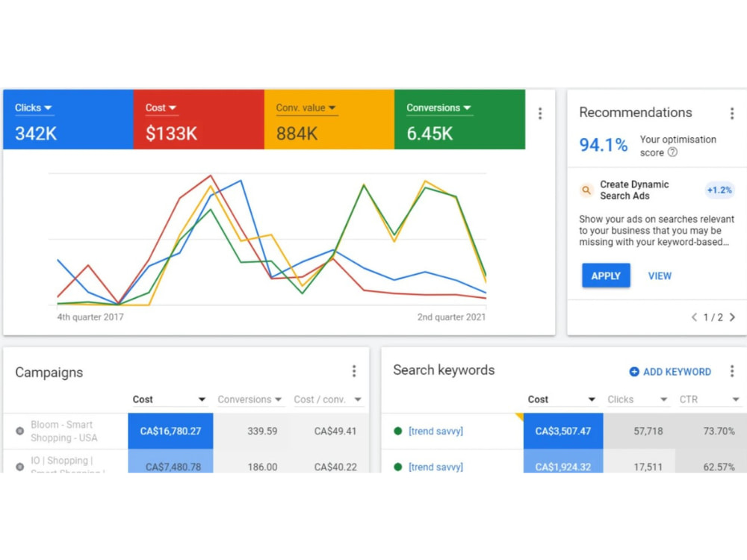Click the Dynamic Search Ads magnifier icon
Image resolution: width=747 pixels, height=560 pixels.
[x=586, y=190]
